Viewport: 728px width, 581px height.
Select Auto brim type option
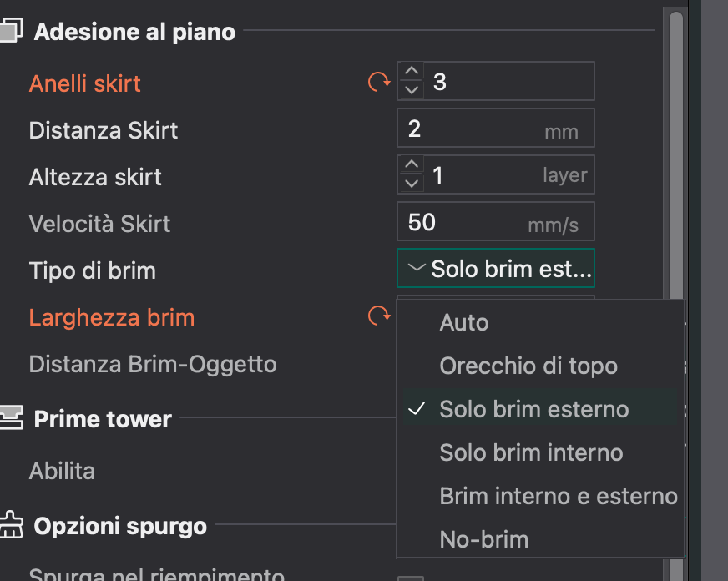464,322
